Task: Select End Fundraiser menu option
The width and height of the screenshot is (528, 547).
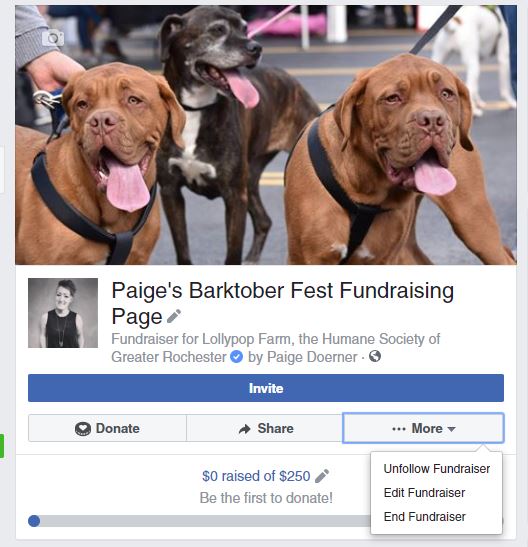Action: click(x=424, y=517)
